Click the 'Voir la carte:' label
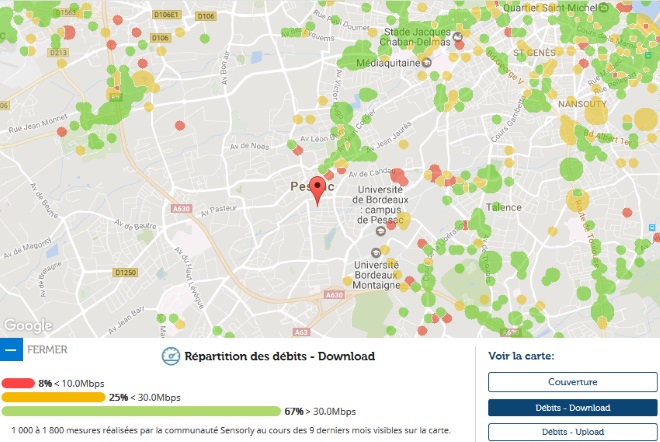Viewport: 660px width, 442px height. coord(521,356)
